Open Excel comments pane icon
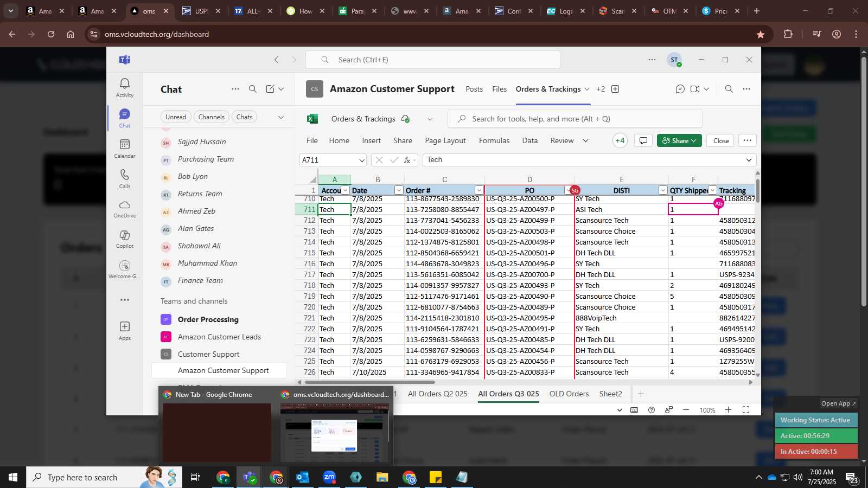 click(x=643, y=140)
